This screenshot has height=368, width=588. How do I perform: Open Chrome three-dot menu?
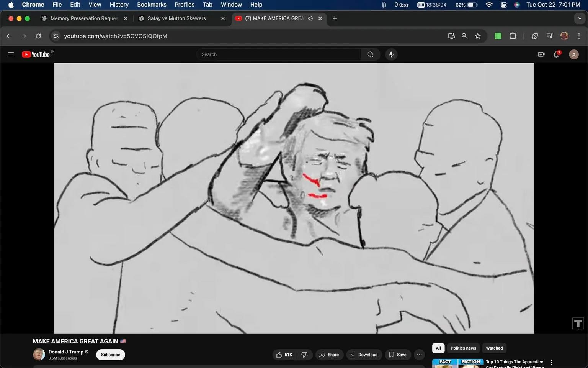[579, 36]
